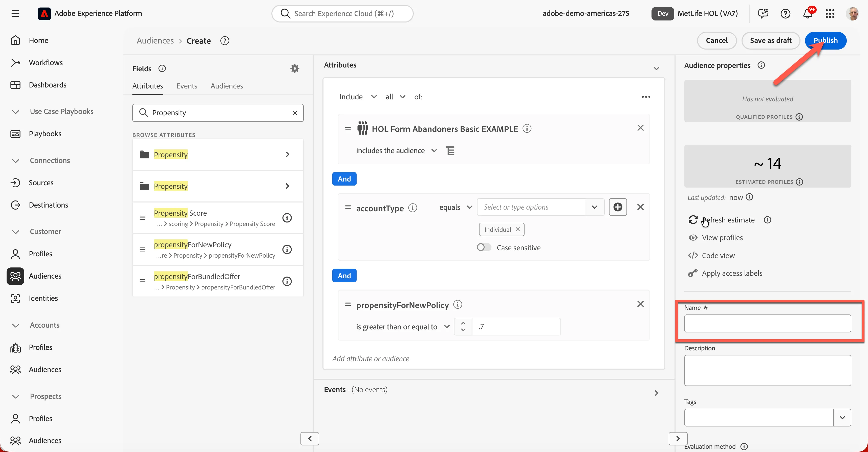Image resolution: width=868 pixels, height=452 pixels.
Task: Click Refresh estimate
Action: coord(722,220)
